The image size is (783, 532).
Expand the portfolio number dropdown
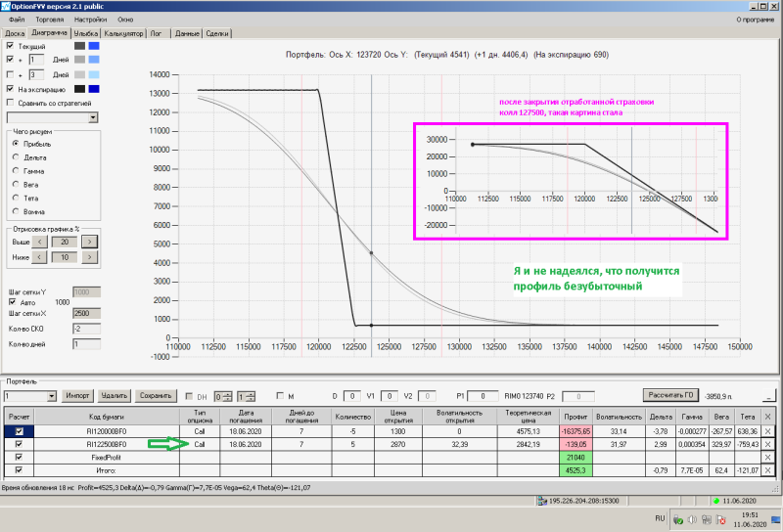(52, 396)
